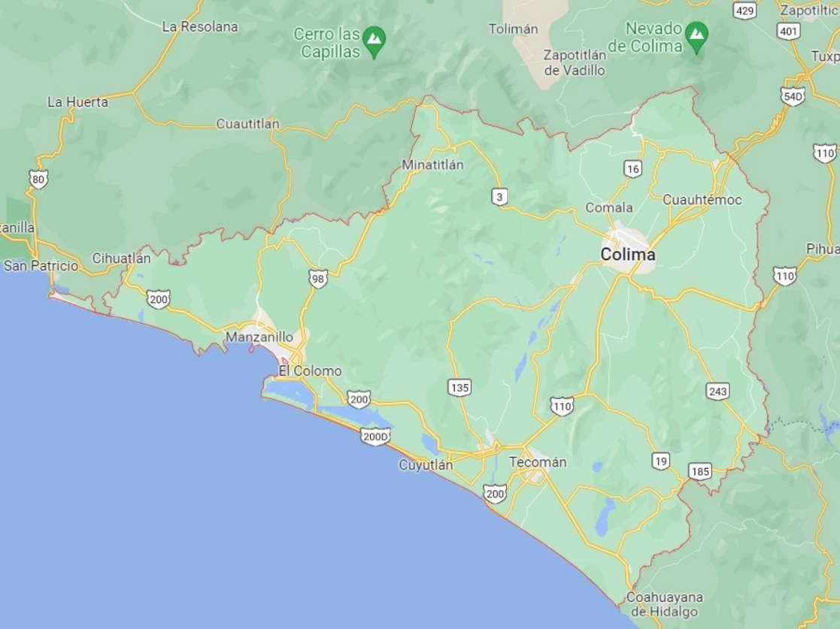
Task: Click the highway 135 shield icon
Action: (459, 388)
